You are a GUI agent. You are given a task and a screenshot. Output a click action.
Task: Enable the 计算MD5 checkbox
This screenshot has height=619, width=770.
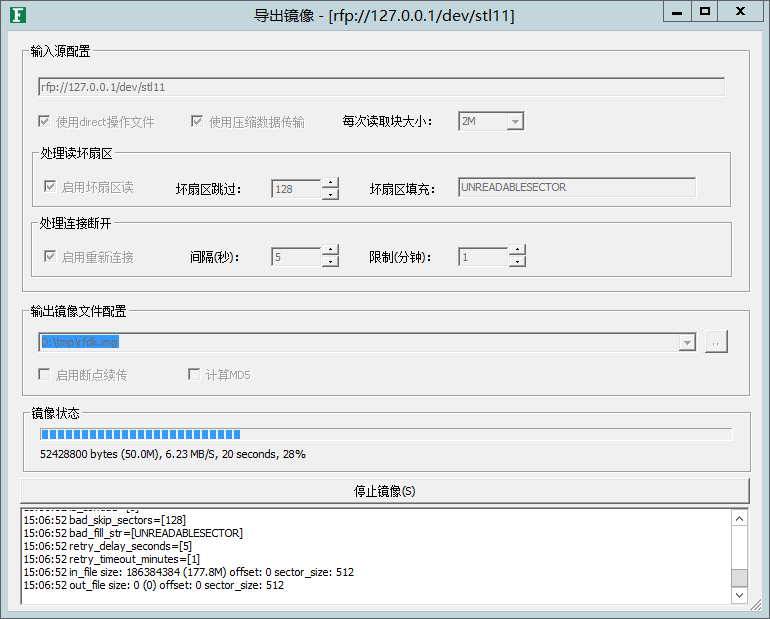tap(195, 375)
